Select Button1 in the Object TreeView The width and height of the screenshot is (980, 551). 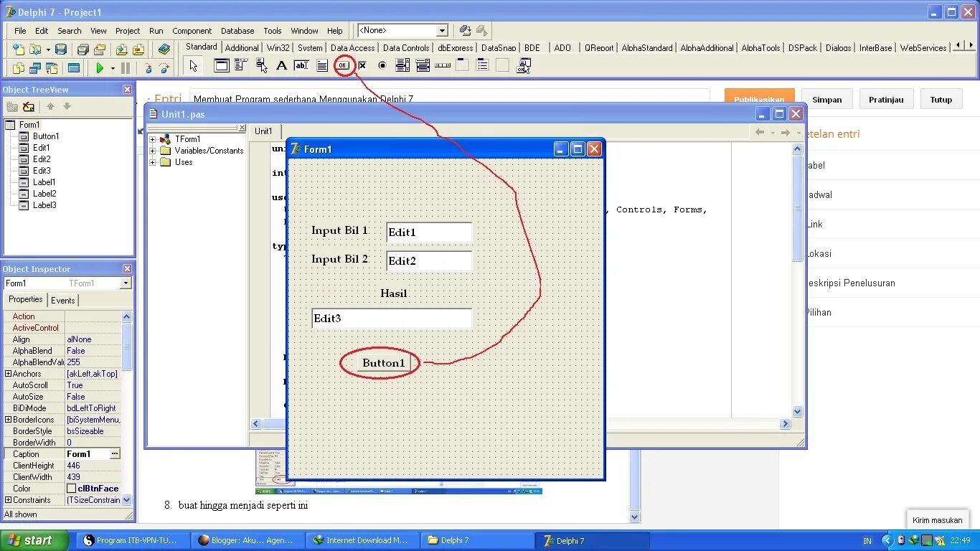point(46,136)
